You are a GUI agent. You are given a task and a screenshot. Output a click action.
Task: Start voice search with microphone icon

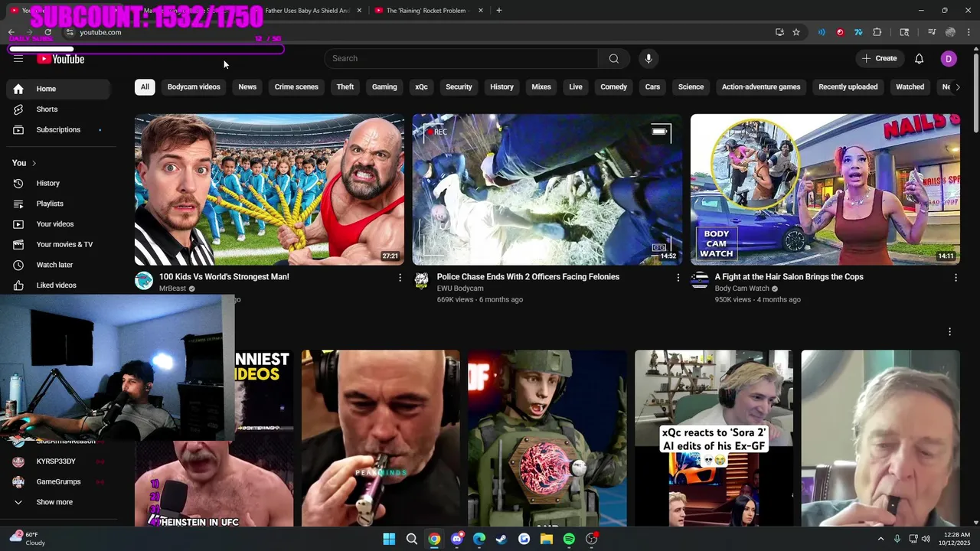[648, 59]
